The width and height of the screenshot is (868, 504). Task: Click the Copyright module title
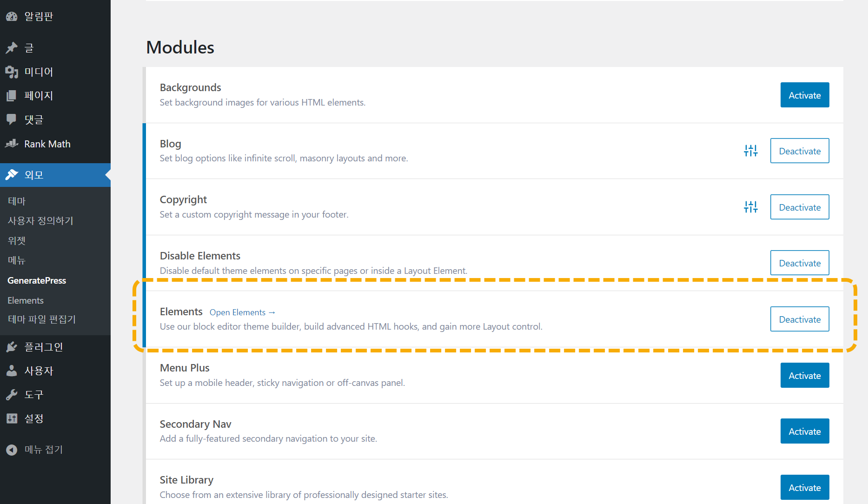coord(184,200)
